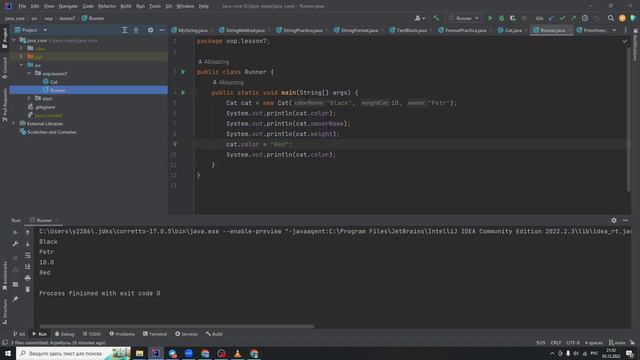Expand External Libraries in the project tree
Image resolution: width=640 pixels, height=360 pixels.
click(14, 123)
